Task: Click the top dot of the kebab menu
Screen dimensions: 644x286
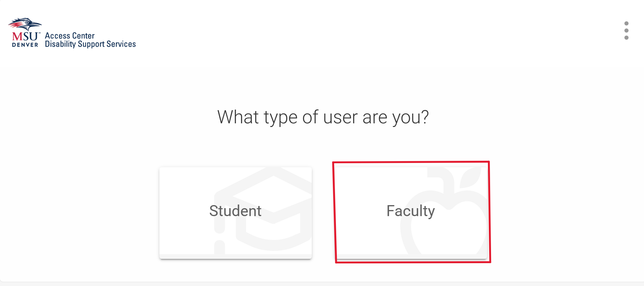Action: [x=626, y=24]
